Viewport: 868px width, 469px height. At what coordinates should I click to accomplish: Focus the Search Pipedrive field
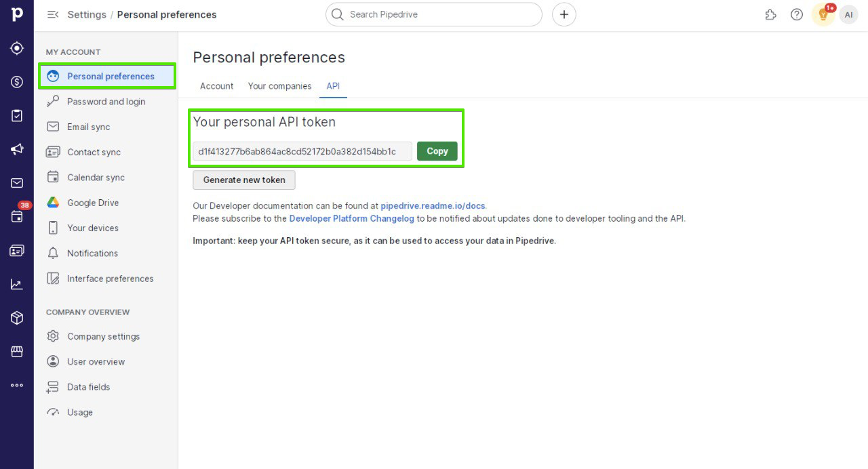click(x=434, y=14)
